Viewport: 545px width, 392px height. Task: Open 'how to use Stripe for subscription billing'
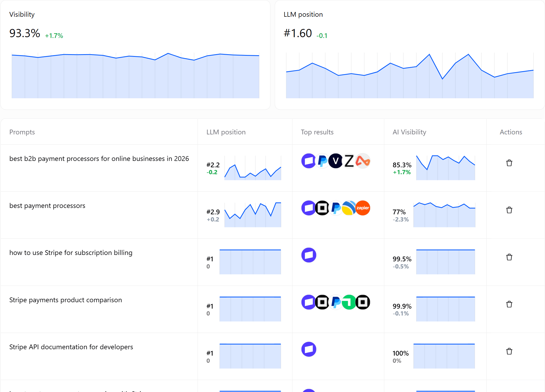click(x=71, y=253)
